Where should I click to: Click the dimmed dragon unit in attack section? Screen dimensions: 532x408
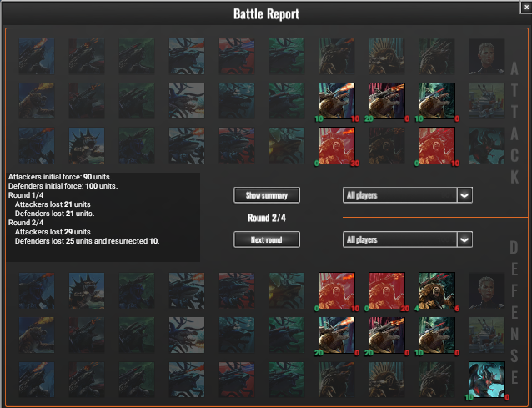(487, 146)
